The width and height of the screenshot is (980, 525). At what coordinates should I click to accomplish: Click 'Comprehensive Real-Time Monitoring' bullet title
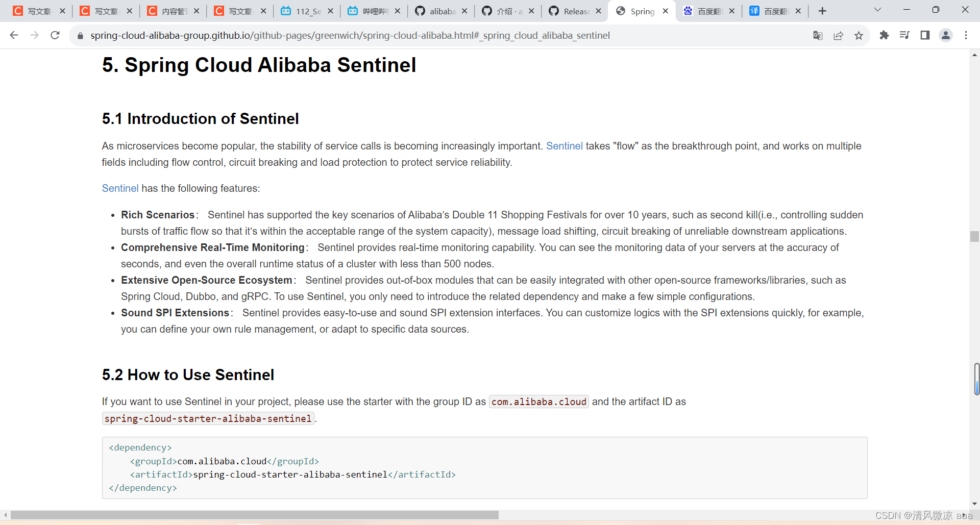point(213,247)
